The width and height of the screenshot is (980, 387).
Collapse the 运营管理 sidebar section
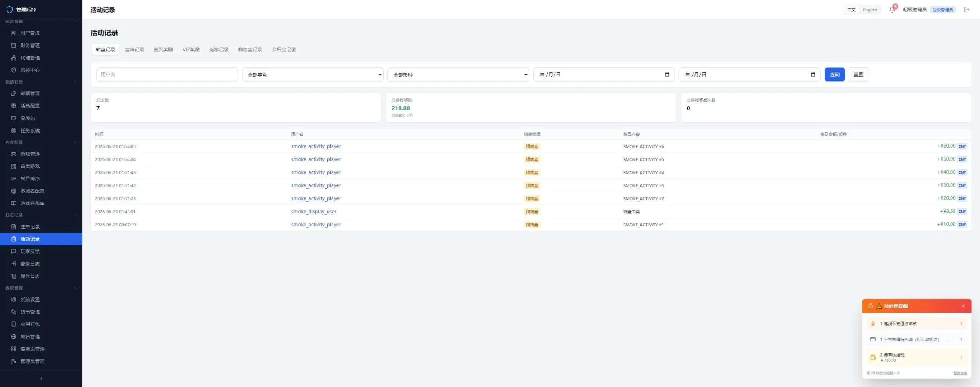click(x=41, y=21)
